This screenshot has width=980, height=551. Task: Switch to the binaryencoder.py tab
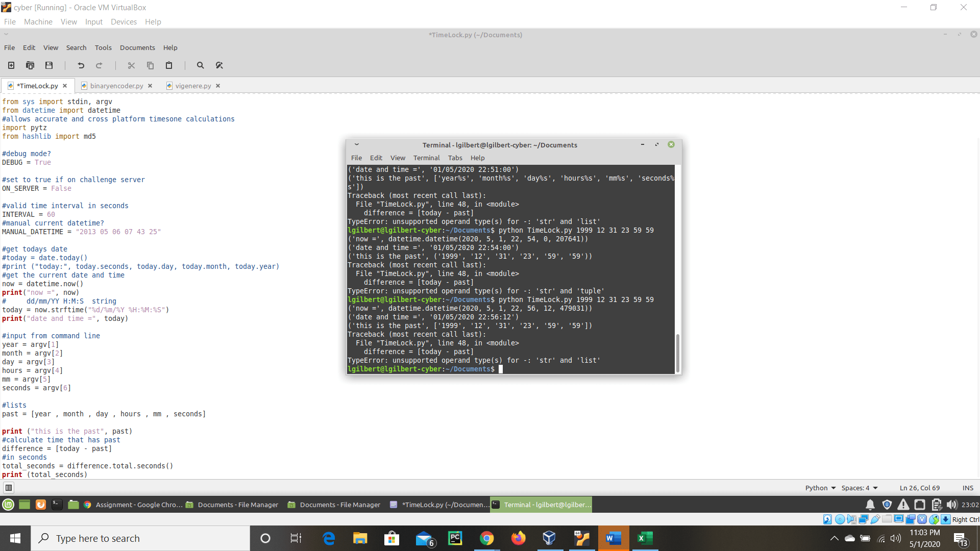click(116, 86)
